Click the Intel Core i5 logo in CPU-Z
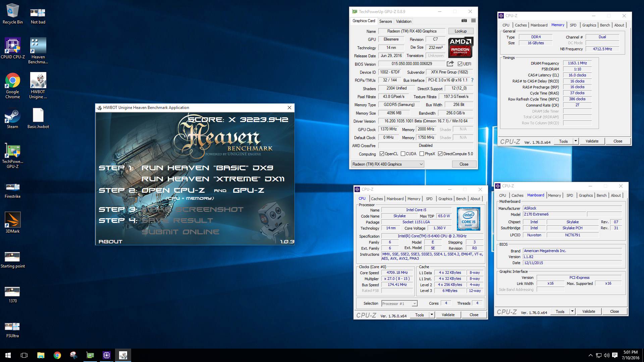This screenshot has height=362, width=644. coord(469,218)
